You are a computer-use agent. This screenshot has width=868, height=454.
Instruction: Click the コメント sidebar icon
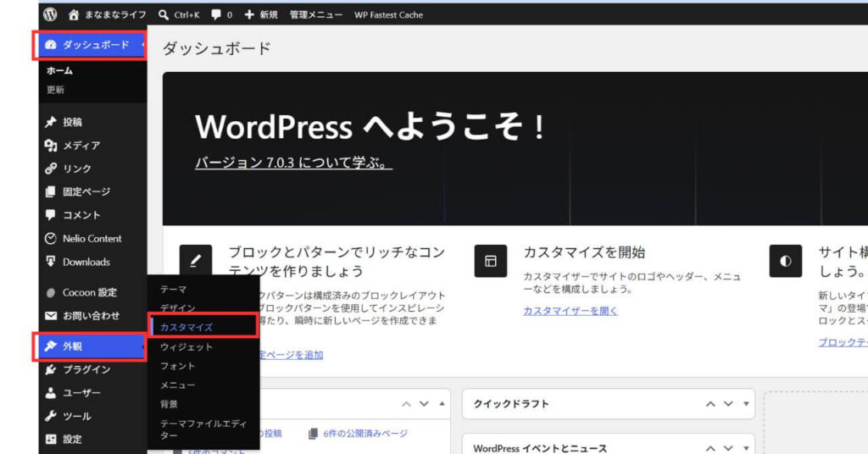pos(50,215)
